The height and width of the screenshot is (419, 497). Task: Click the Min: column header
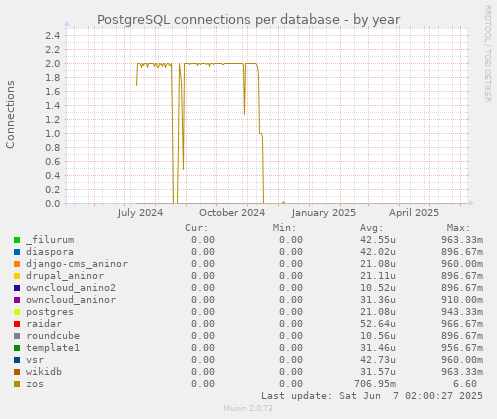pyautogui.click(x=284, y=228)
